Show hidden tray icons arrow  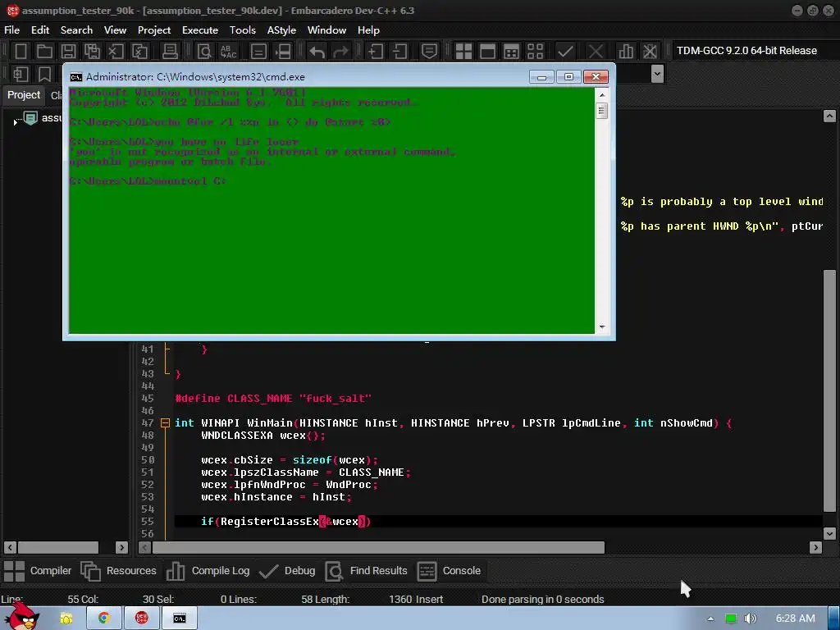711,619
